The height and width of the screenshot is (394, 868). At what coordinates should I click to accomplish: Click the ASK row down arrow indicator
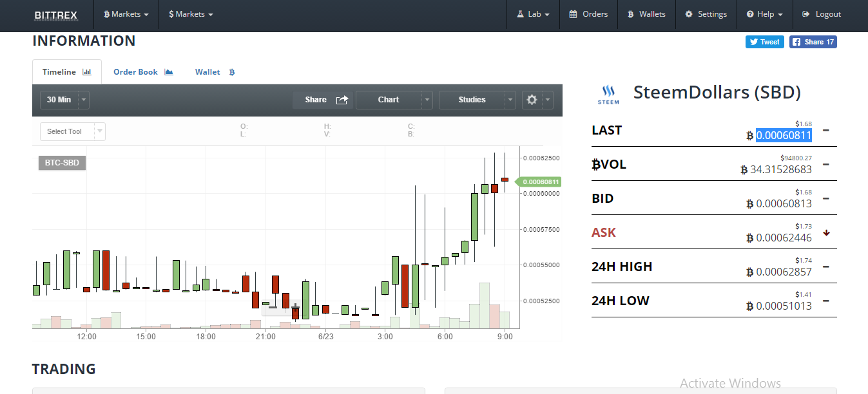(826, 232)
